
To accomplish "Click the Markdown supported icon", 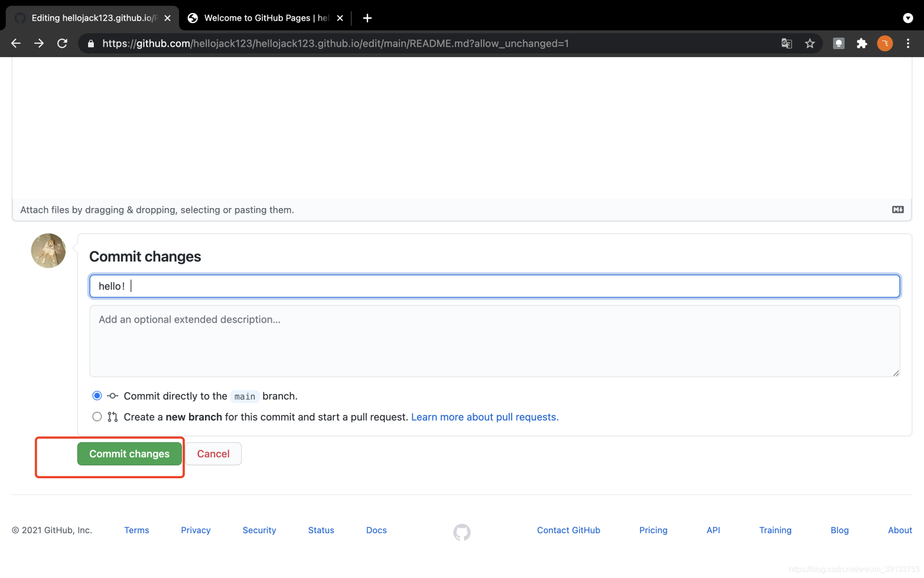I will click(x=898, y=210).
